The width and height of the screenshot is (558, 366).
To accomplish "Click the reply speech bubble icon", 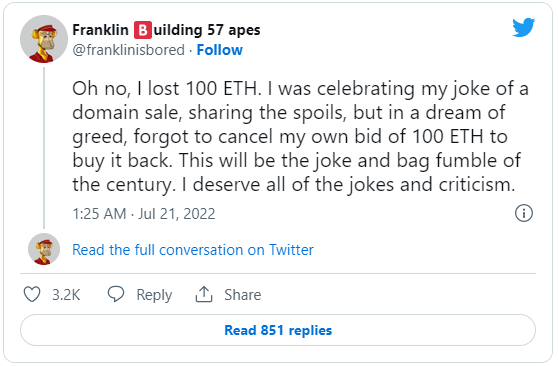I will [116, 294].
